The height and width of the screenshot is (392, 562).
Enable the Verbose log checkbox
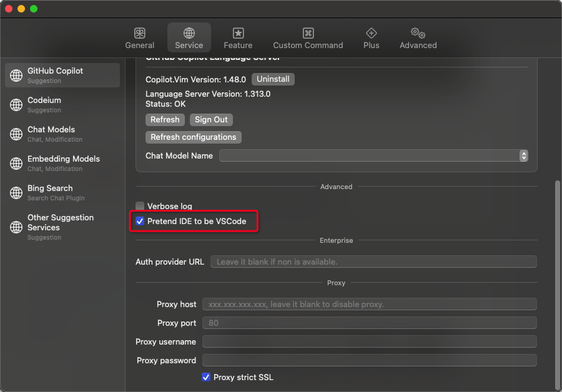[x=140, y=205]
